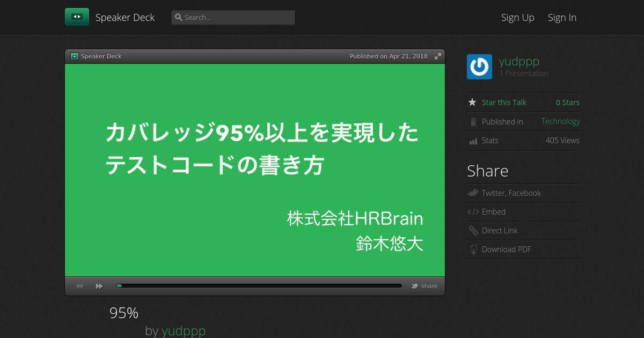Open the Speaker Deck home link text
The image size is (644, 338).
(x=125, y=17)
